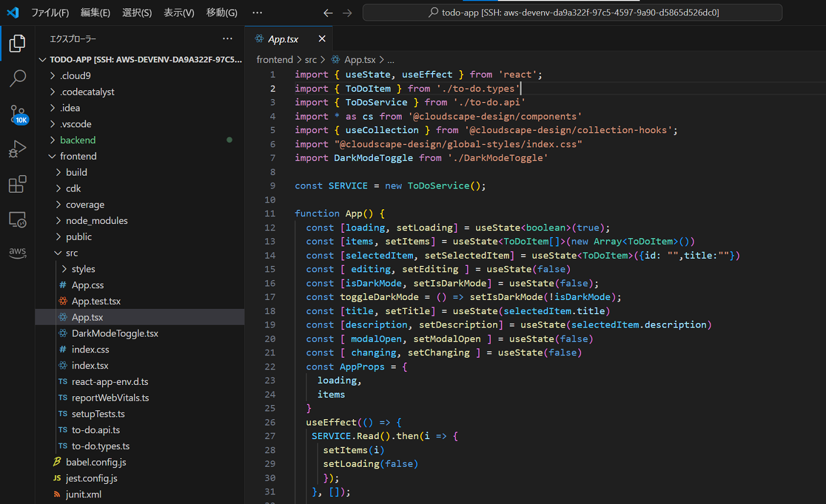
Task: Open the Search view icon
Action: 18,78
